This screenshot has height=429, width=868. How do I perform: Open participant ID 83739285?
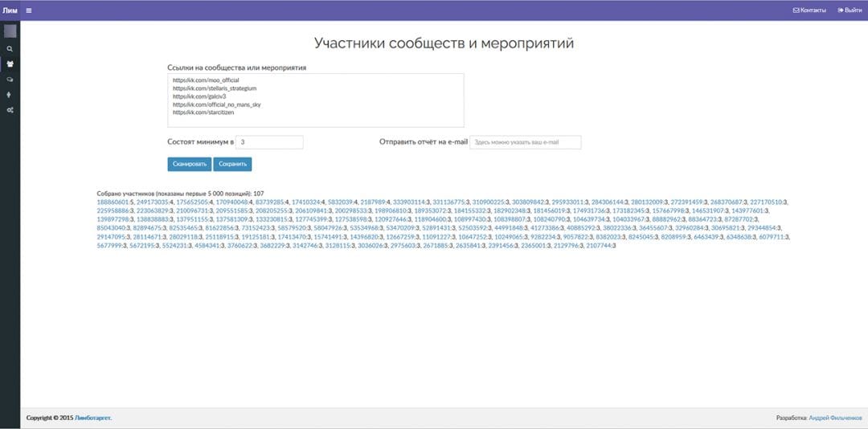(x=271, y=202)
